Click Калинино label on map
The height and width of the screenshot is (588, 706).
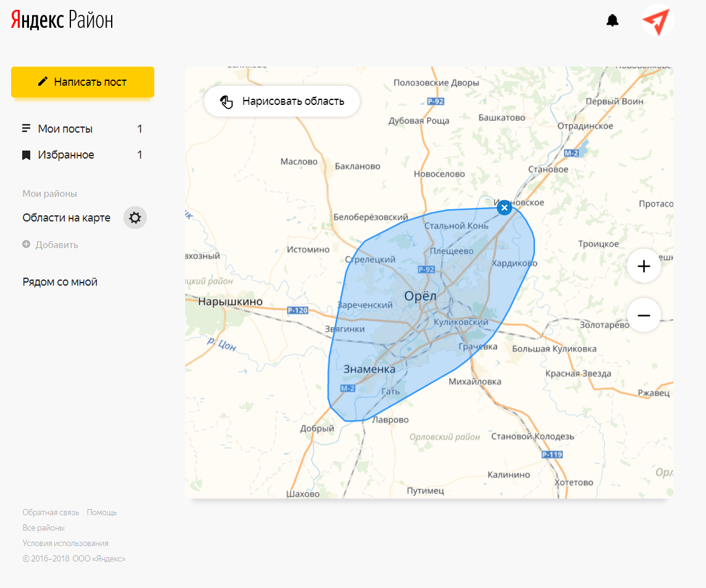(x=509, y=474)
